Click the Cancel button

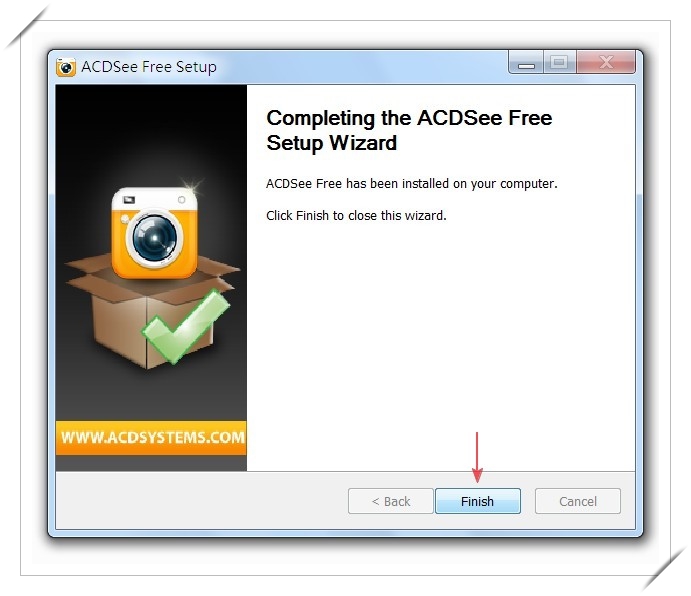point(578,501)
